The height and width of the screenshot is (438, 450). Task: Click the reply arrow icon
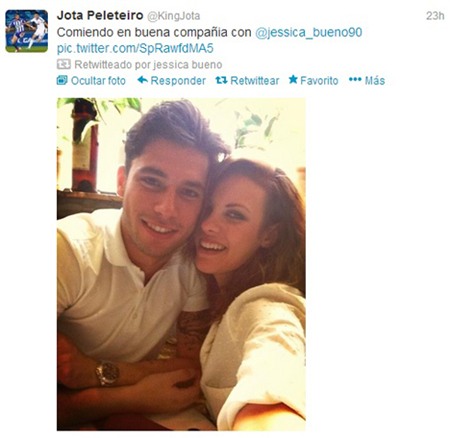point(142,80)
